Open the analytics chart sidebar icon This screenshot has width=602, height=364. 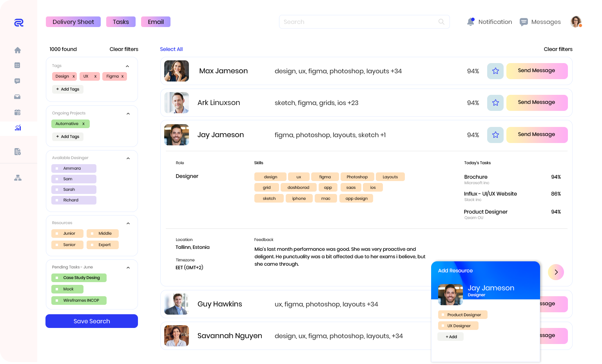(x=18, y=128)
